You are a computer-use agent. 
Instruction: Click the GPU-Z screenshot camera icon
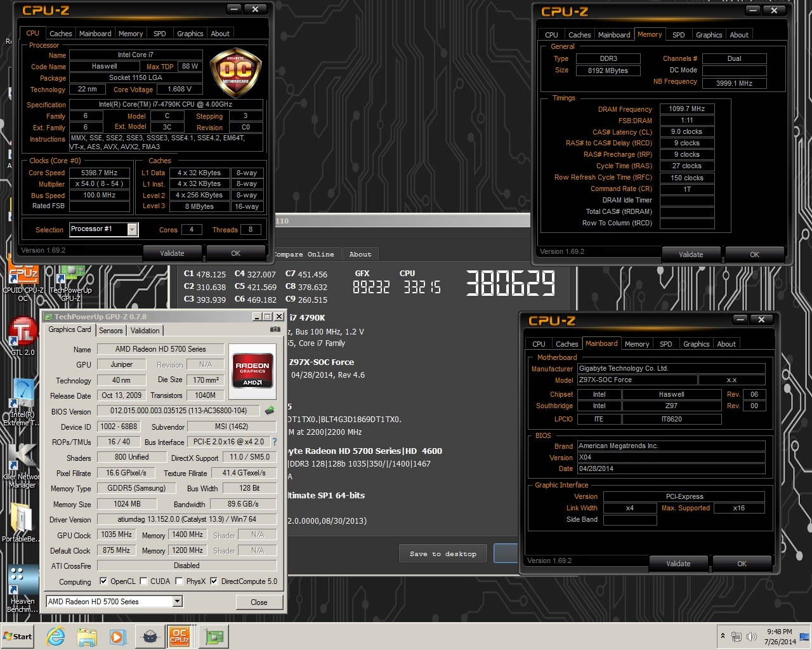coord(275,329)
